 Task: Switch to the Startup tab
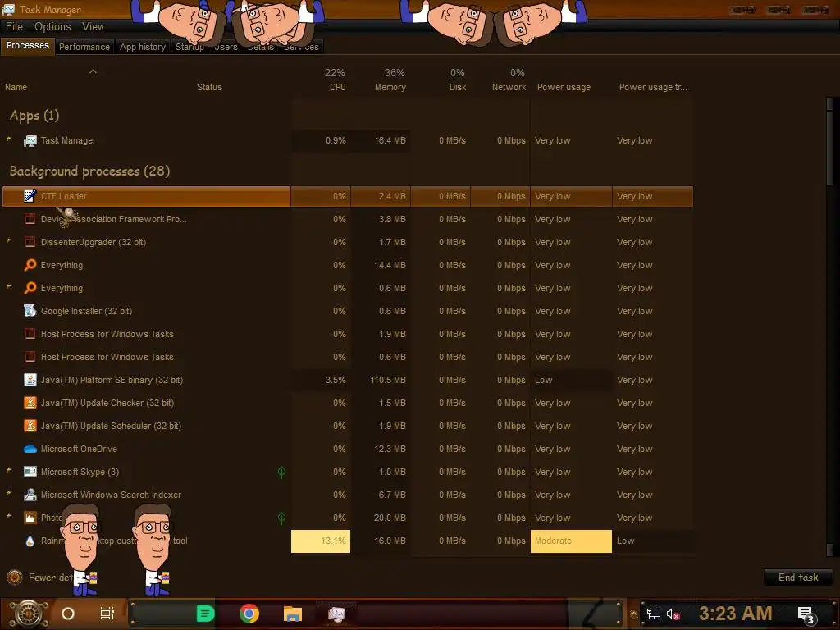[189, 47]
